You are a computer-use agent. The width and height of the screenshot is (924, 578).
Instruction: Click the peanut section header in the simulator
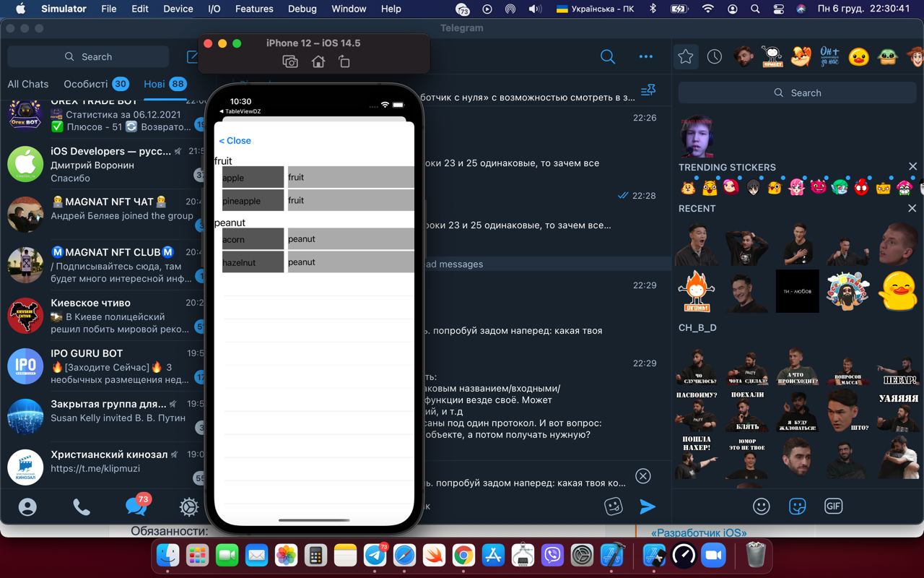click(x=230, y=223)
